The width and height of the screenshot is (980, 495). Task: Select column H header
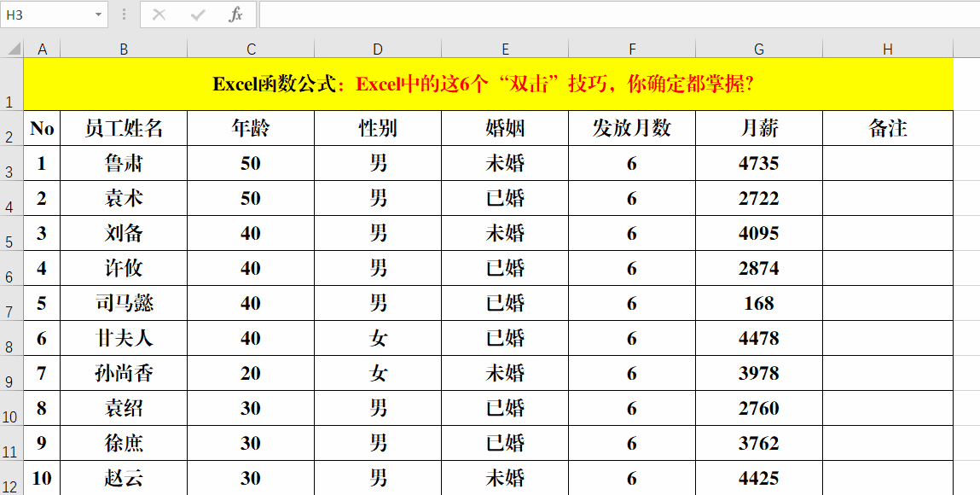(888, 49)
